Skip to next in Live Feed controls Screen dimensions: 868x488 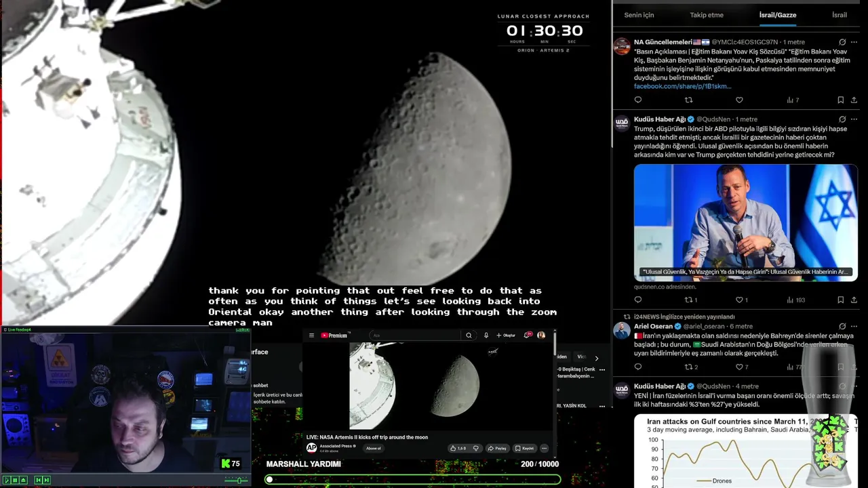pyautogui.click(x=46, y=480)
